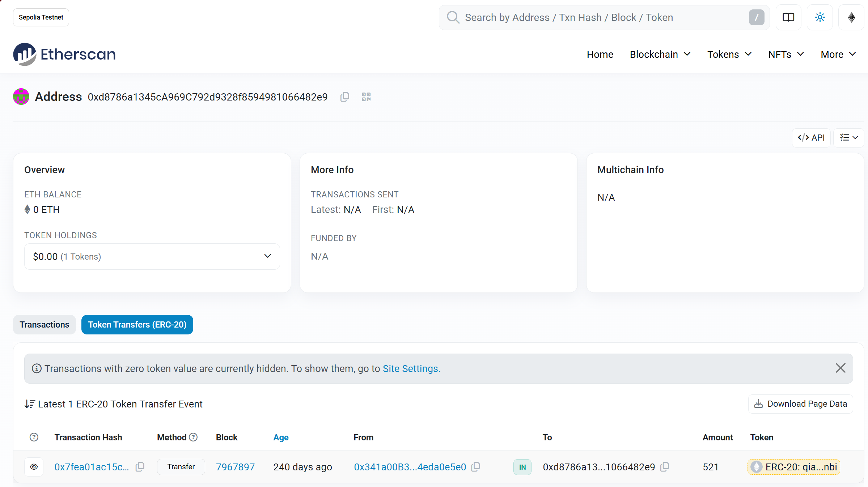Toggle the light/dark theme sun icon

tap(820, 17)
